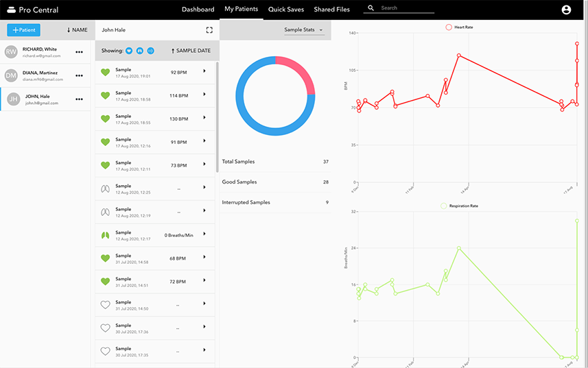Click the add Patient button

click(23, 30)
